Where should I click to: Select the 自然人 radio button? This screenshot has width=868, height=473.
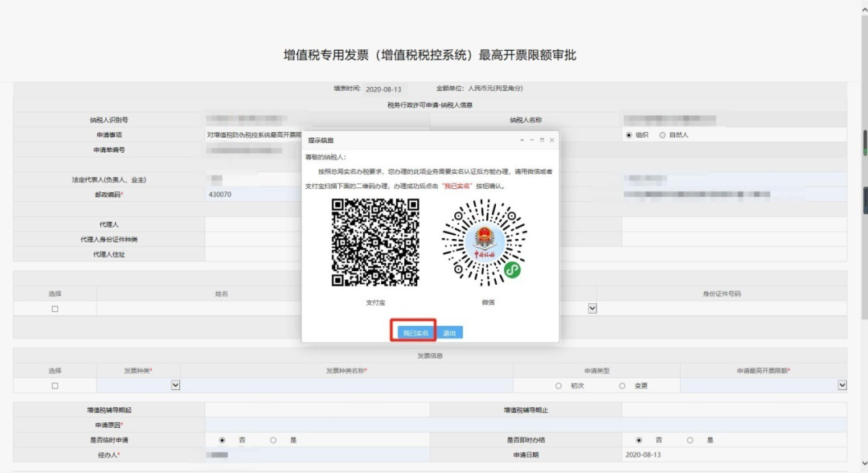(x=662, y=135)
